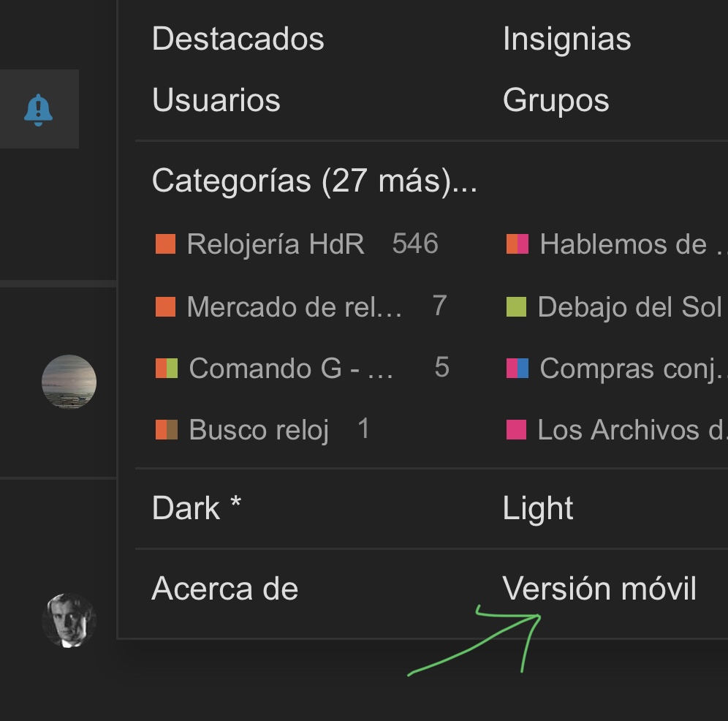Screen dimensions: 728x721
Task: Go to the Usuarios page
Action: pos(216,99)
